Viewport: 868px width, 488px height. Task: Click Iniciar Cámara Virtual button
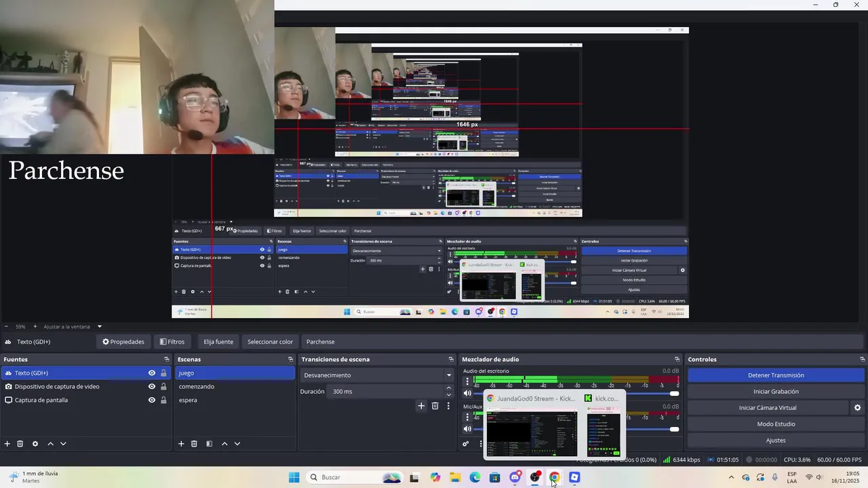coord(768,408)
